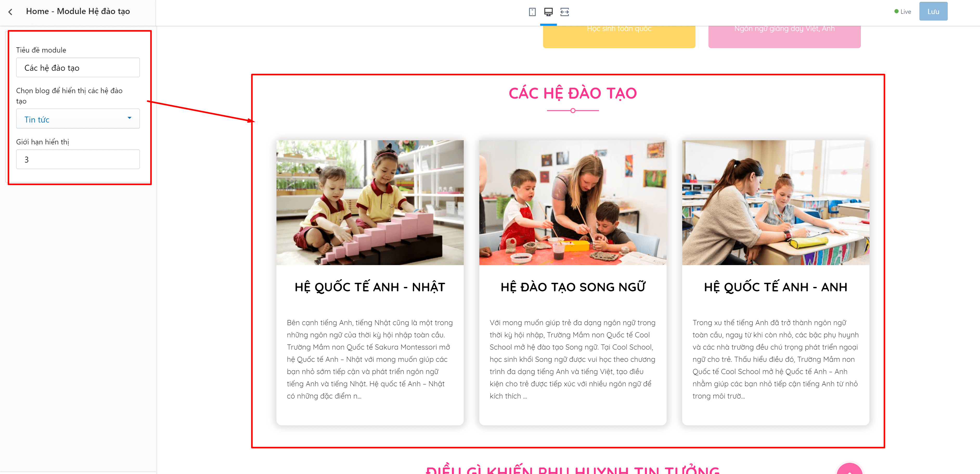
Task: Open Hệ Quốc Tế Anh - Anh title
Action: coord(775,287)
